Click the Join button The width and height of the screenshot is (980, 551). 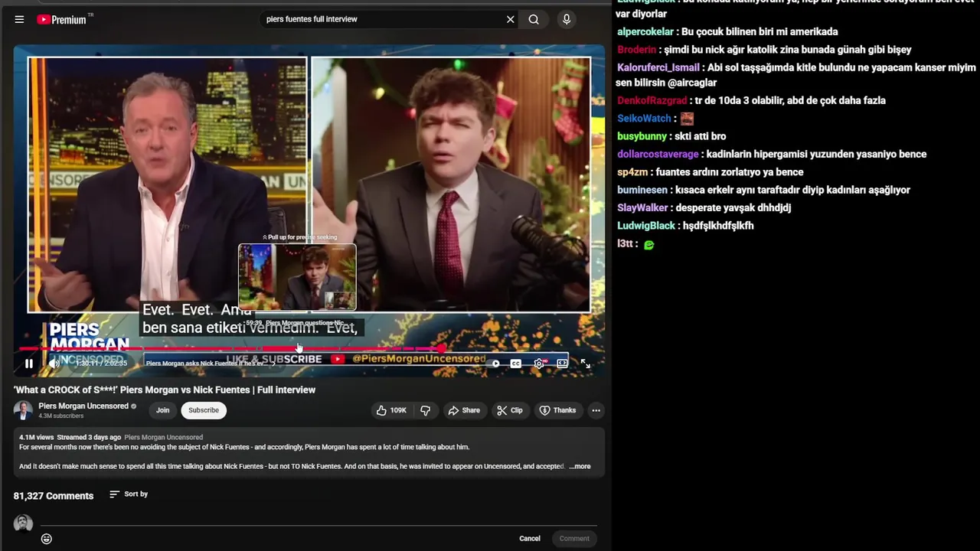162,410
